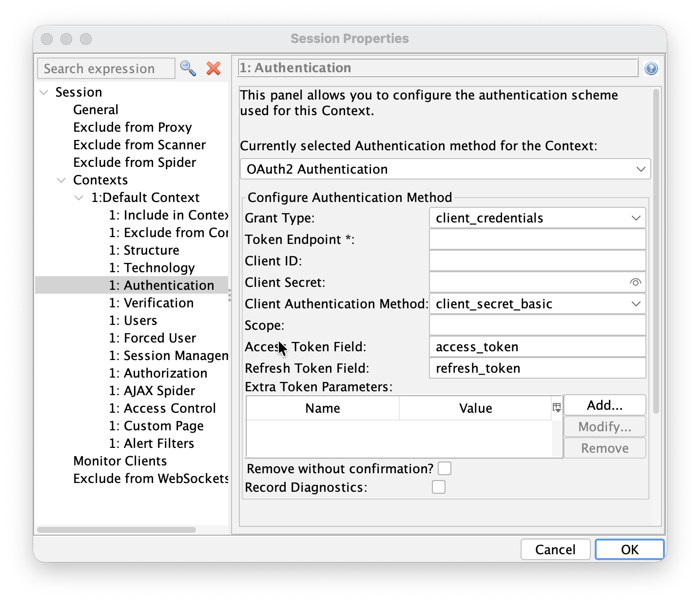Collapse the 1:Default Context node

79,198
